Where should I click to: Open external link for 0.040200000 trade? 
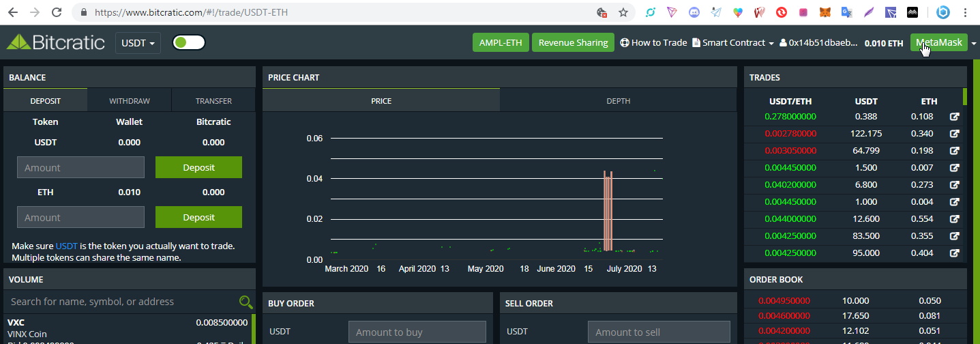click(x=955, y=185)
